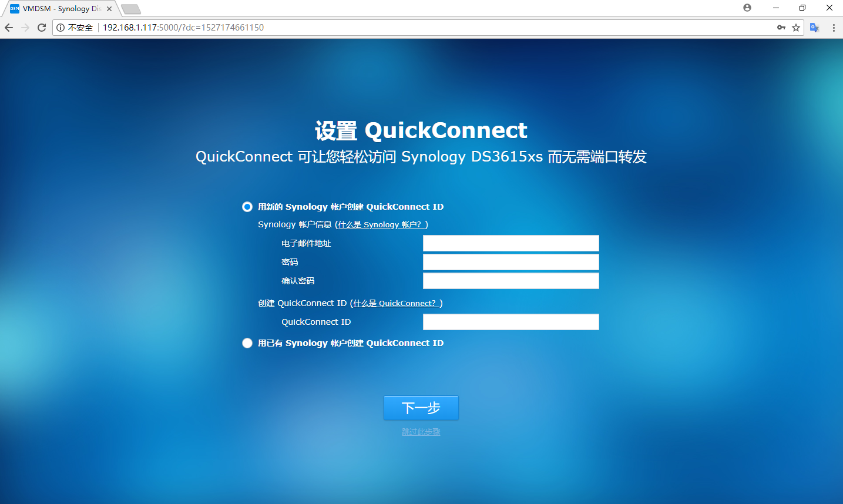Focus the 密码 input field

pos(511,262)
